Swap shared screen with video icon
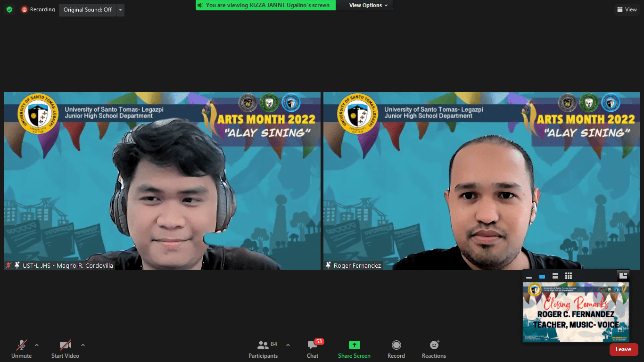This screenshot has width=644, height=362. tap(623, 276)
